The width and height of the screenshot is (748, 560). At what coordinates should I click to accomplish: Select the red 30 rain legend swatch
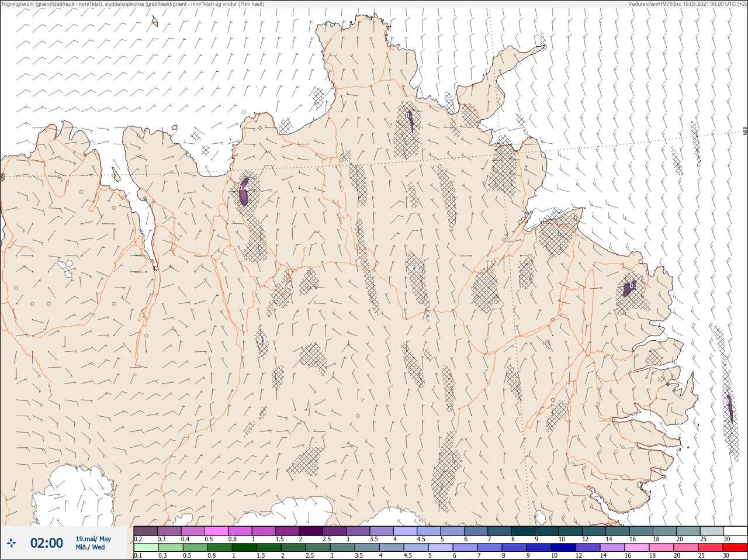(735, 548)
